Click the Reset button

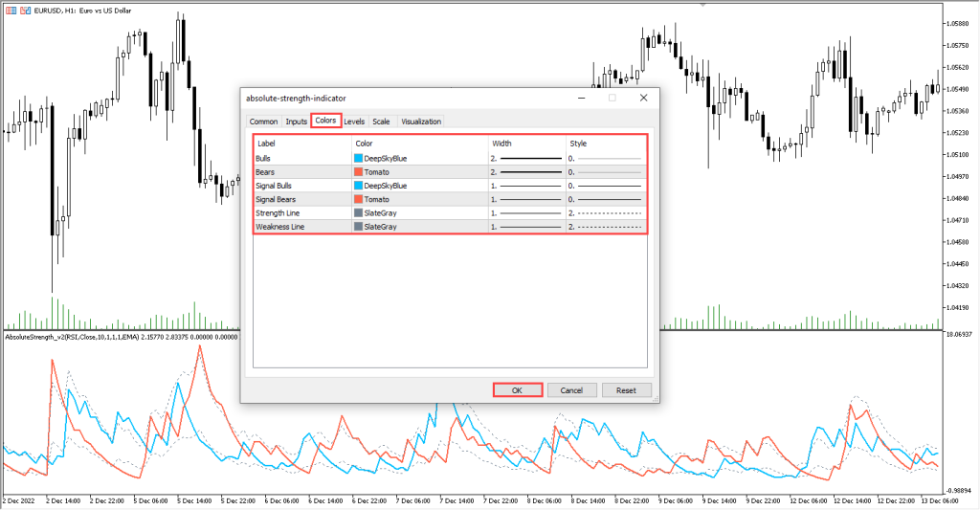pos(626,390)
